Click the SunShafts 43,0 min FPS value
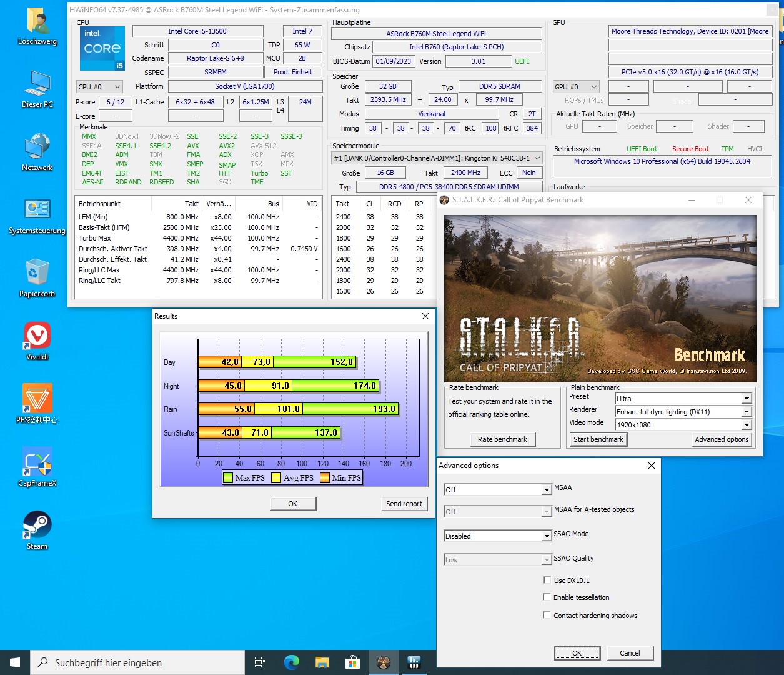Viewport: 784px width, 675px height. click(231, 432)
